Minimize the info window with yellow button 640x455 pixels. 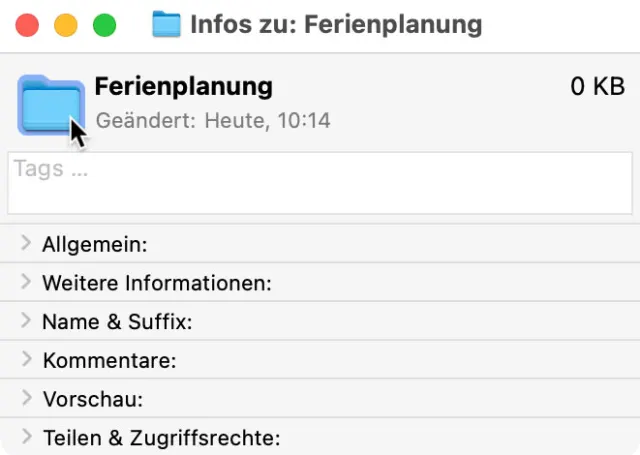click(65, 25)
